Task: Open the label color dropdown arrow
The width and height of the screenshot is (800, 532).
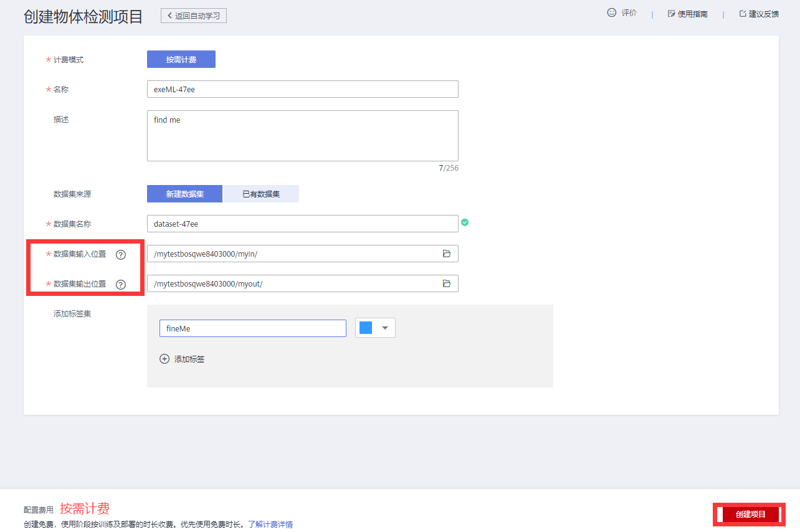Action: point(385,328)
